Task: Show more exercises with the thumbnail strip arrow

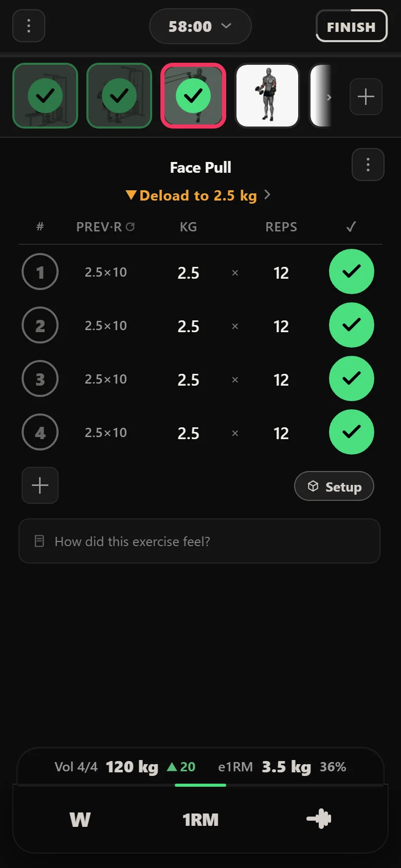Action: tap(329, 97)
